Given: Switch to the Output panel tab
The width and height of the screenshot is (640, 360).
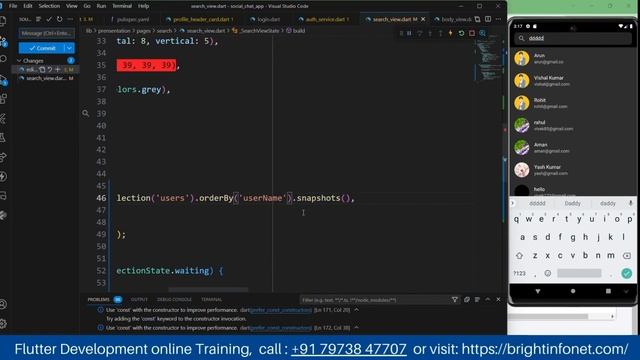Looking at the screenshot, I should pyautogui.click(x=139, y=300).
